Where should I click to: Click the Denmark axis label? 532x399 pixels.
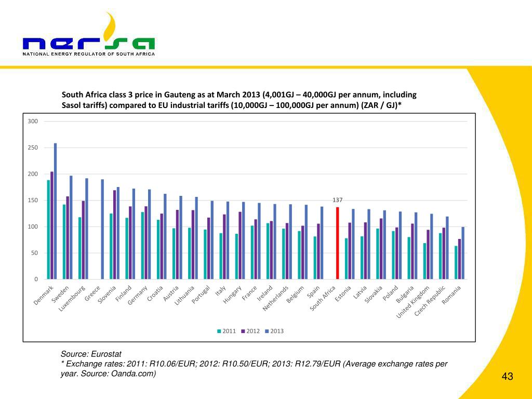45,295
